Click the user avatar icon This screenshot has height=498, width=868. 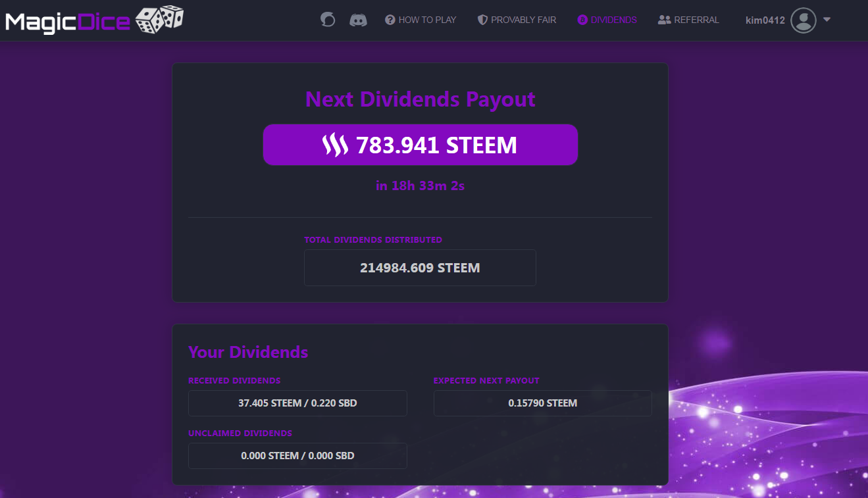[803, 20]
